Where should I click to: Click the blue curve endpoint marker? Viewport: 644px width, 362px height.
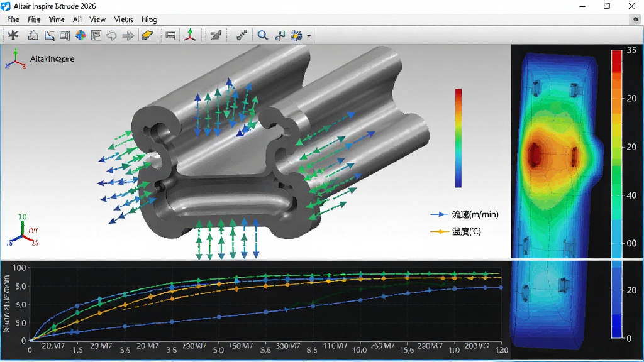[x=501, y=288]
